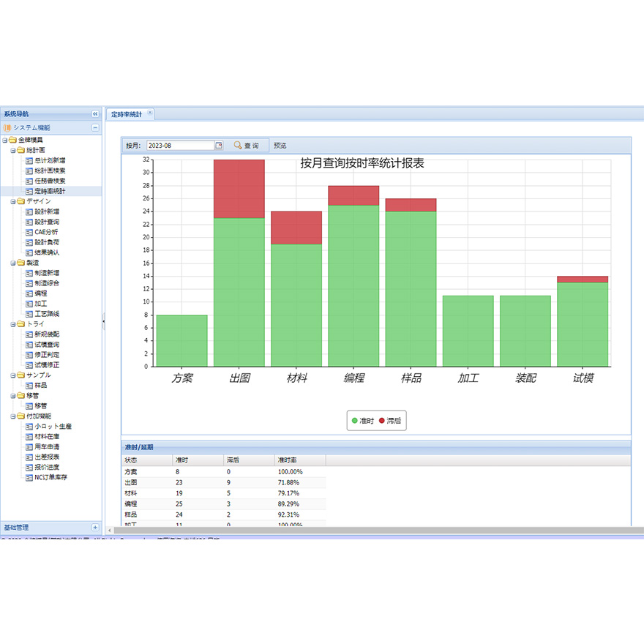Screen dimensions: 644x644
Task: Click the CAE分析 page icon in tree
Action: pyautogui.click(x=29, y=232)
